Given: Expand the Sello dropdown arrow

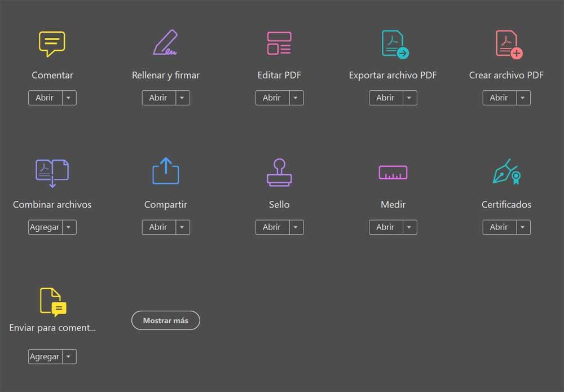Looking at the screenshot, I should point(297,227).
